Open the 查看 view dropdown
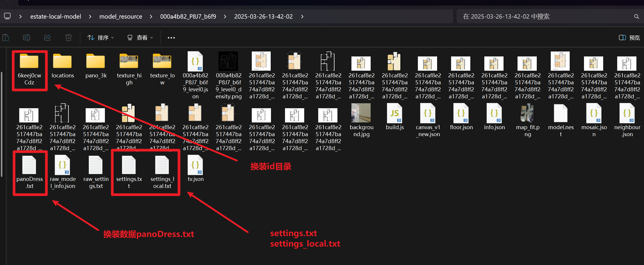644x265 pixels. click(140, 38)
